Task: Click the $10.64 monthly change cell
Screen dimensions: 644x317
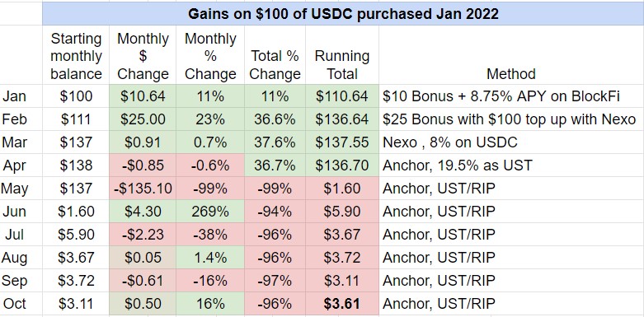Action: click(143, 96)
